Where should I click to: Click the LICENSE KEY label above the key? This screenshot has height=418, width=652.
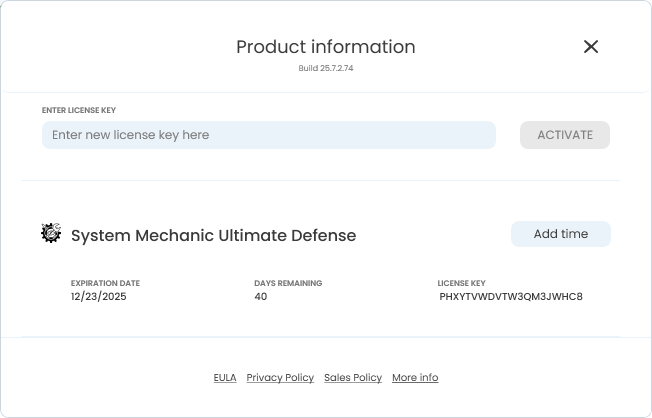tap(462, 283)
